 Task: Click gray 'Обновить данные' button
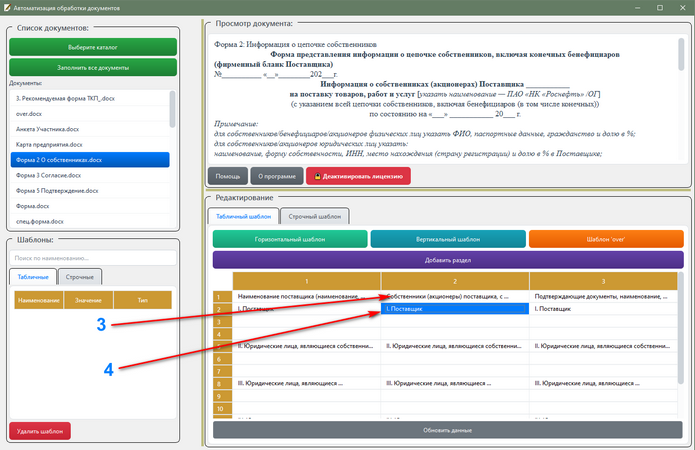click(448, 430)
